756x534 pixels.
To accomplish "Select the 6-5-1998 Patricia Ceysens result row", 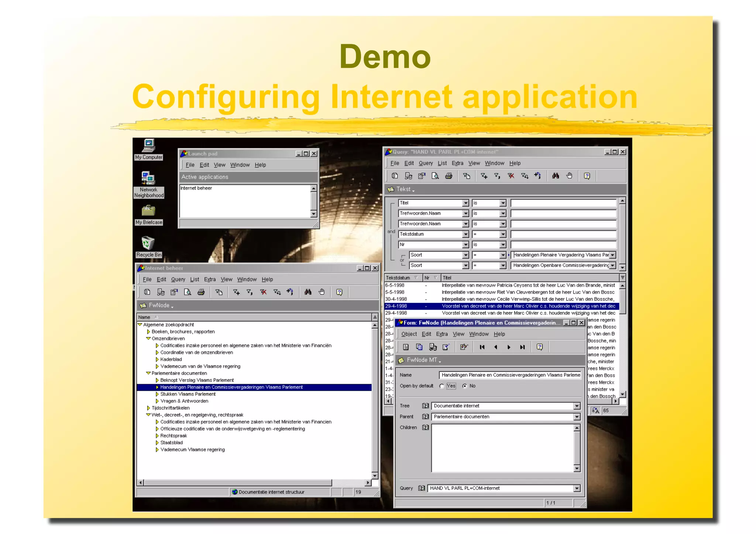I will (x=501, y=285).
